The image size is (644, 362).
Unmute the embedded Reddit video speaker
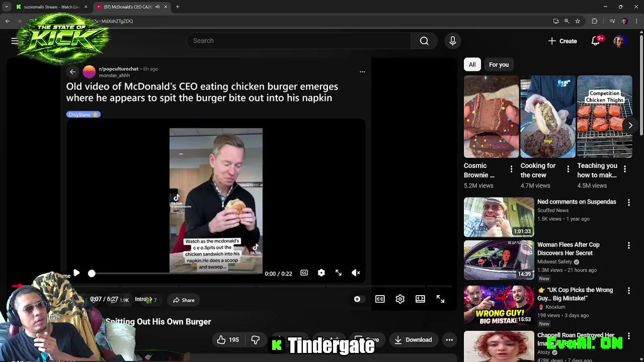pos(356,273)
